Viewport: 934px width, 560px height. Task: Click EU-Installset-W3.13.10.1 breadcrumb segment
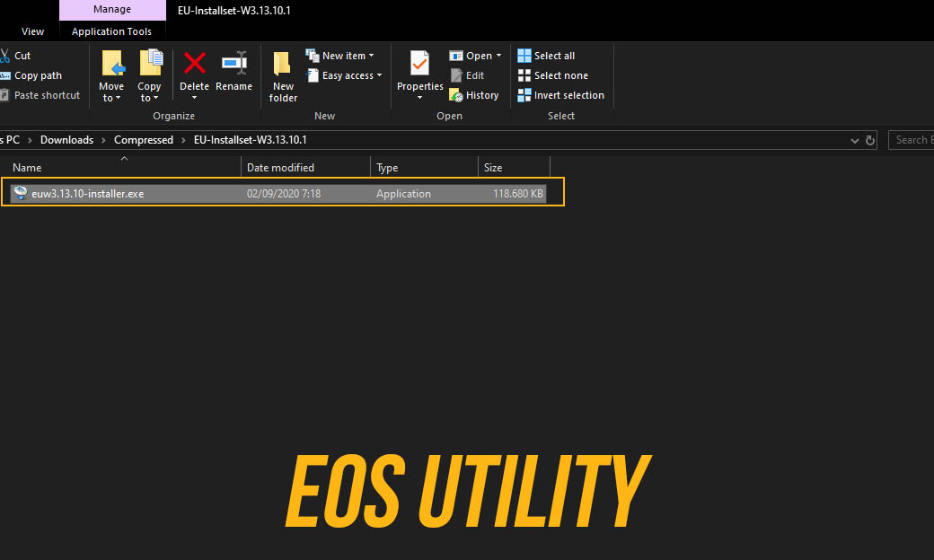(x=251, y=140)
